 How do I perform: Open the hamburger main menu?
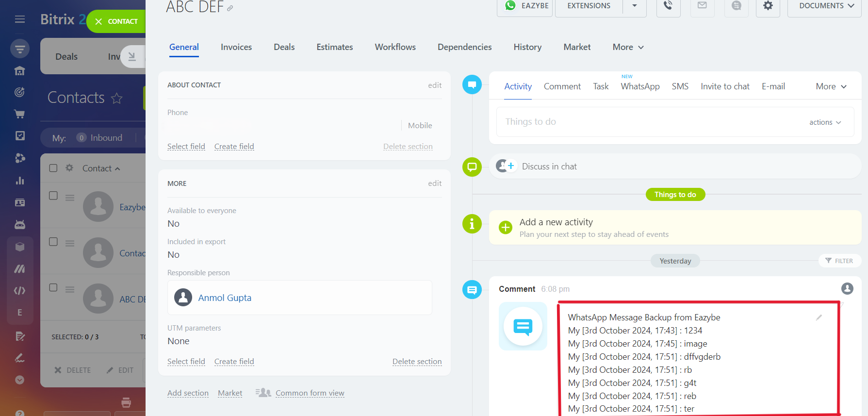point(20,19)
